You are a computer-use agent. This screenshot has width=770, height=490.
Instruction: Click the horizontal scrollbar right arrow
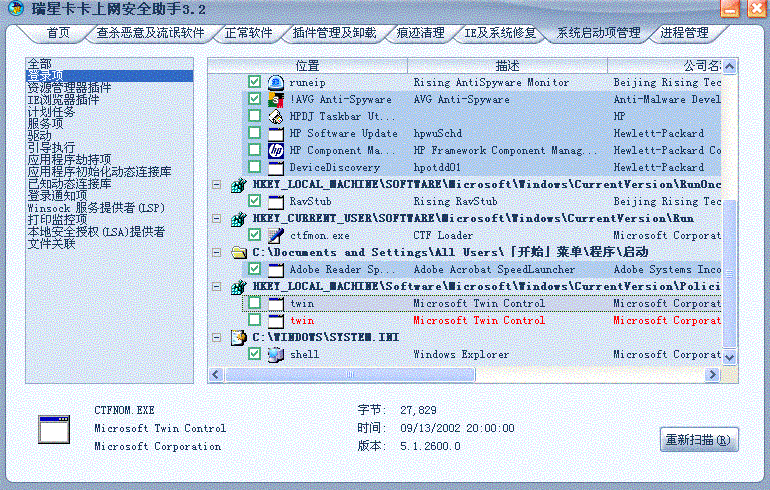(712, 375)
